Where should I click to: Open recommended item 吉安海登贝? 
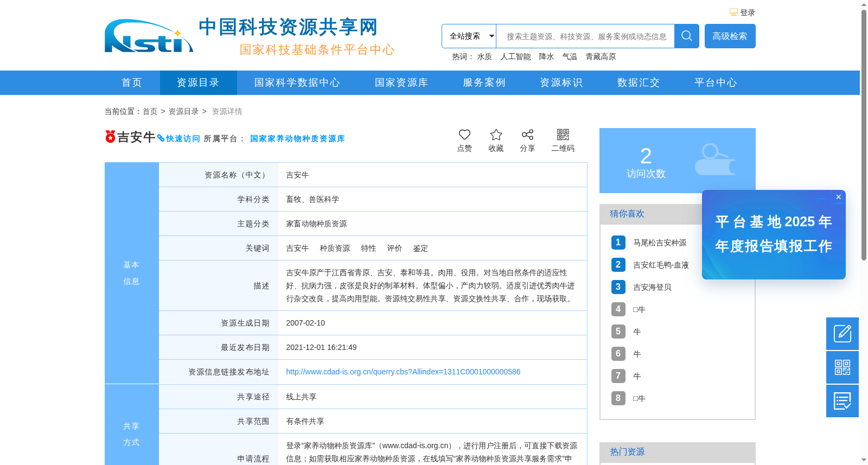pyautogui.click(x=652, y=287)
